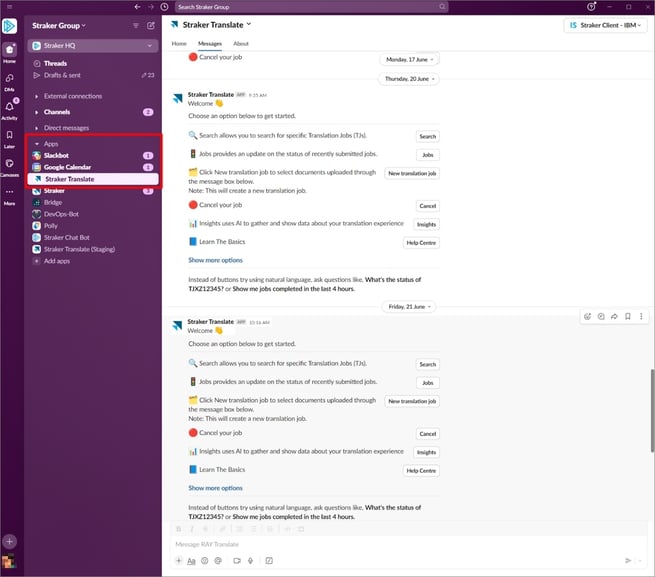
Task: Click the messages vertical scrollbar
Action: (x=652, y=410)
